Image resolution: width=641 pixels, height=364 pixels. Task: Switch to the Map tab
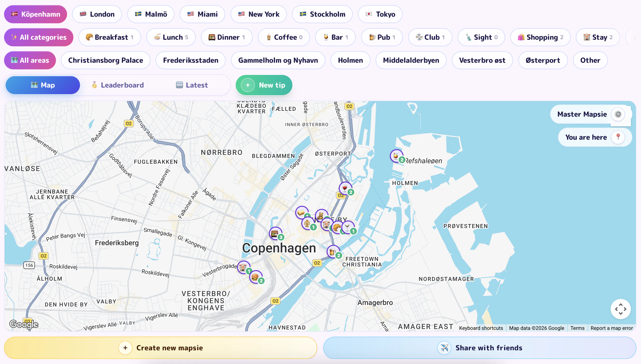(x=43, y=85)
